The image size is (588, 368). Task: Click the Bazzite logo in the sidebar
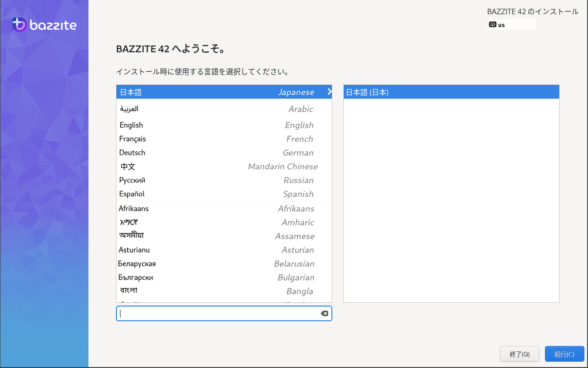pyautogui.click(x=44, y=24)
